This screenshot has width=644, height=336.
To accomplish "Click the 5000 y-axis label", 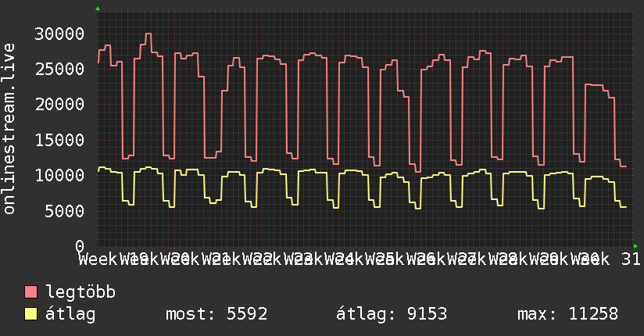I will coord(65,211).
